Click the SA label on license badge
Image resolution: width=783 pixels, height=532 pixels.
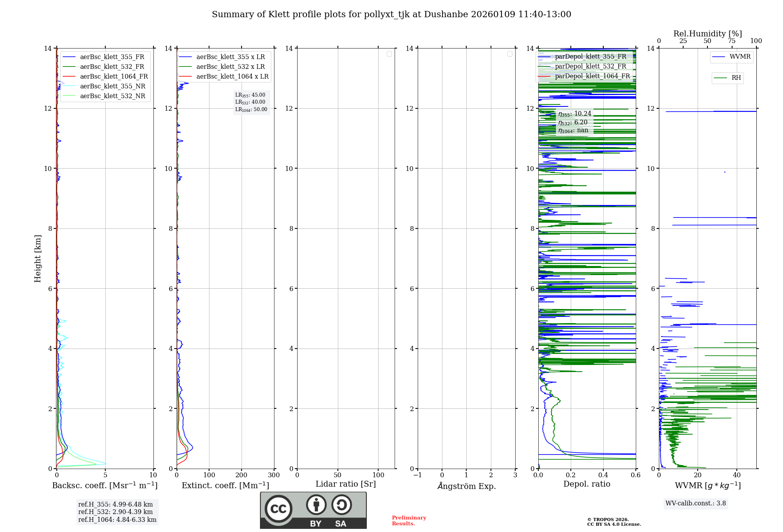tap(341, 524)
